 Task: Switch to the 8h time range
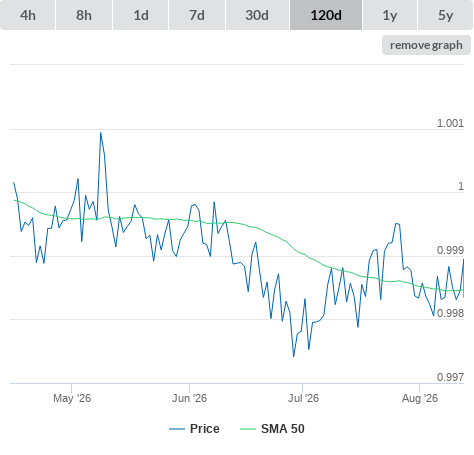pyautogui.click(x=84, y=15)
